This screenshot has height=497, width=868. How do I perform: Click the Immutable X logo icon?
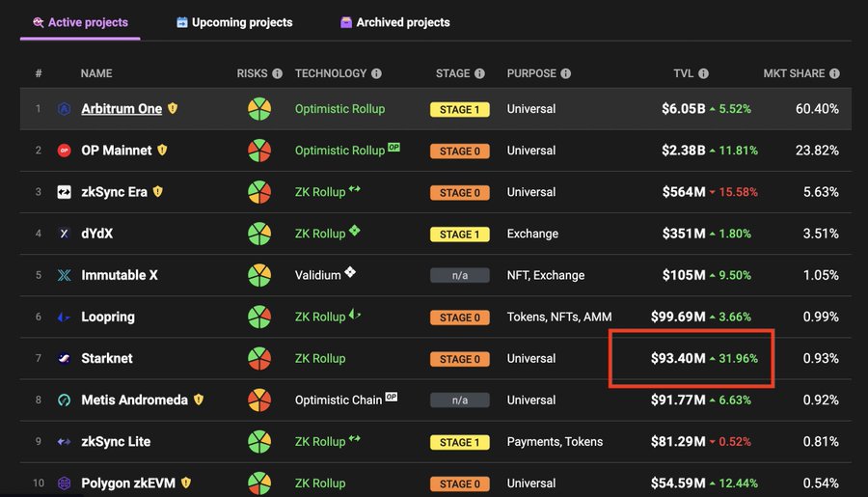pos(65,275)
